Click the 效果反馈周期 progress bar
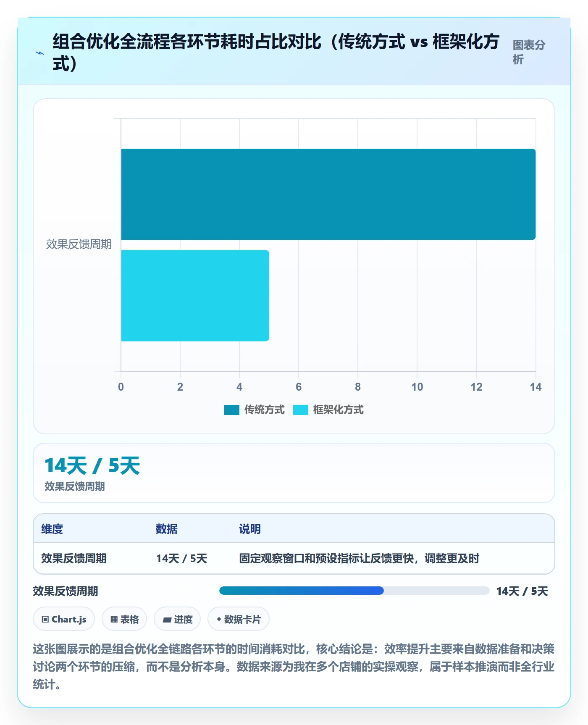 pos(354,591)
